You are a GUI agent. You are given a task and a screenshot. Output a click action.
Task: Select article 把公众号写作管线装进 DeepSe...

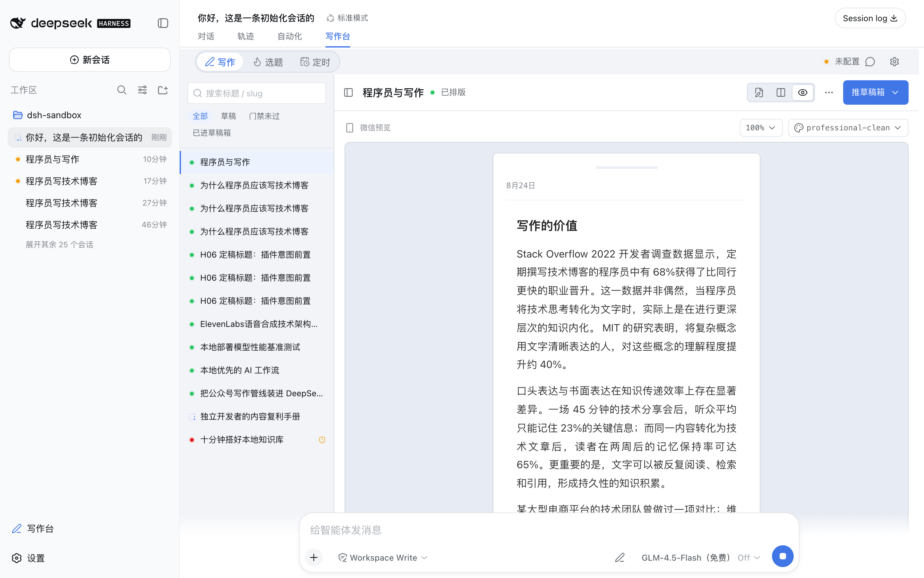point(257,393)
